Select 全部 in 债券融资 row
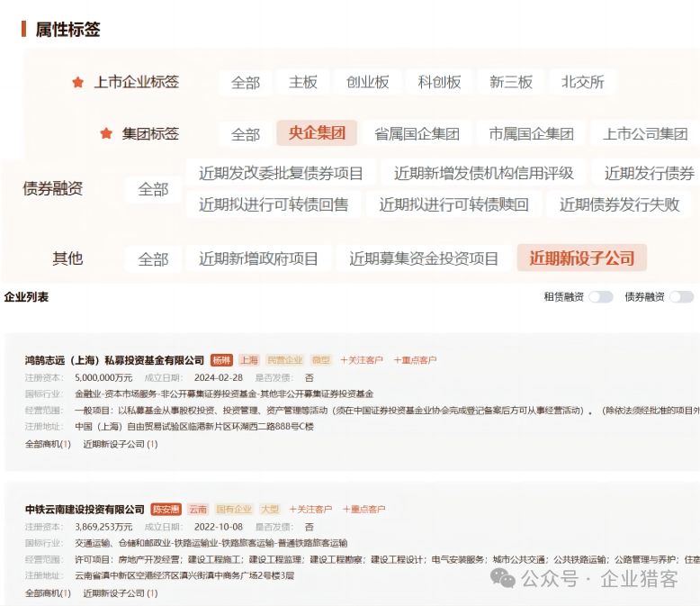 153,189
